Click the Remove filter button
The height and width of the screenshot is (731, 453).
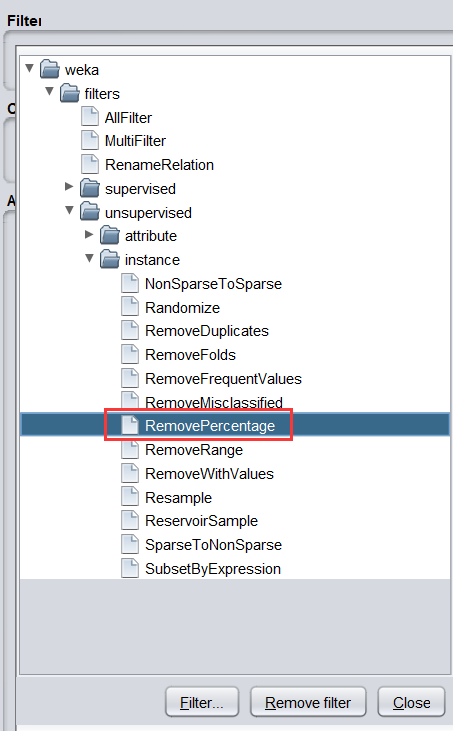click(308, 702)
